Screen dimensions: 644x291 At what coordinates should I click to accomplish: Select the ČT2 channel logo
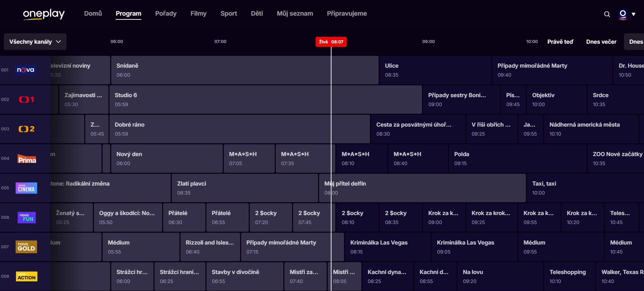coord(26,129)
